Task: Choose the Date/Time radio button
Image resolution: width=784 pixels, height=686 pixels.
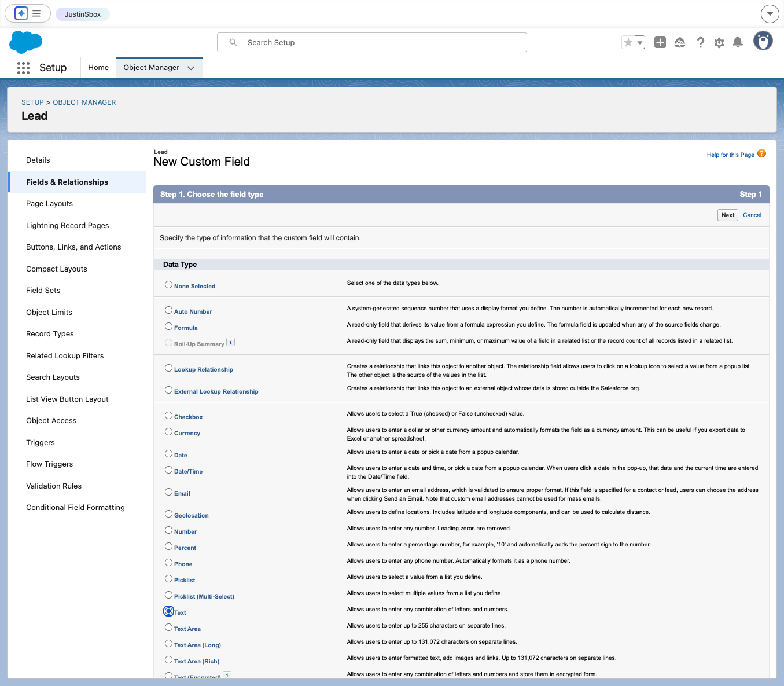Action: click(x=168, y=470)
